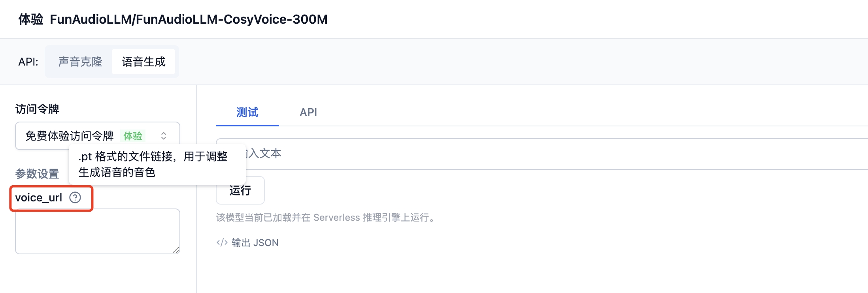Click the voice_url textarea resize handle

176,250
